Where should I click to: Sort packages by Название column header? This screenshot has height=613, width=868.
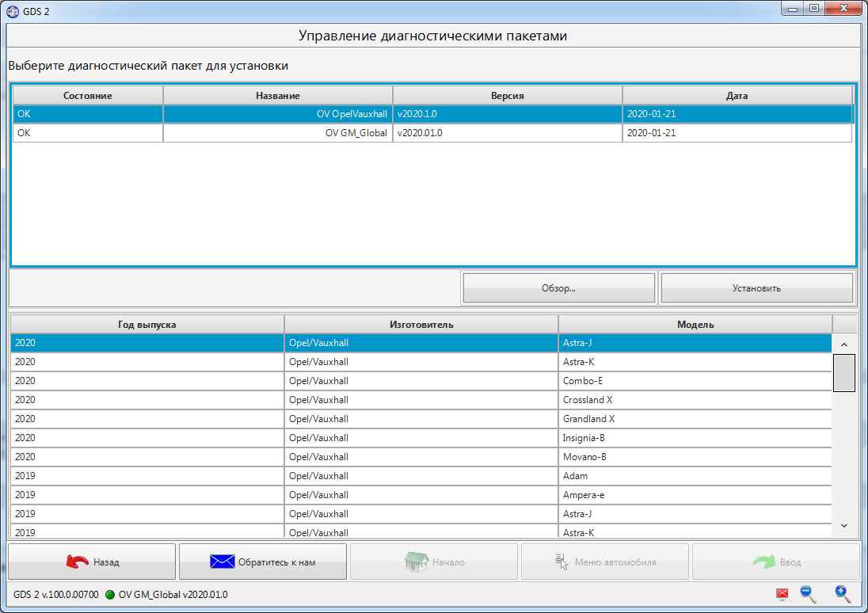coord(278,95)
